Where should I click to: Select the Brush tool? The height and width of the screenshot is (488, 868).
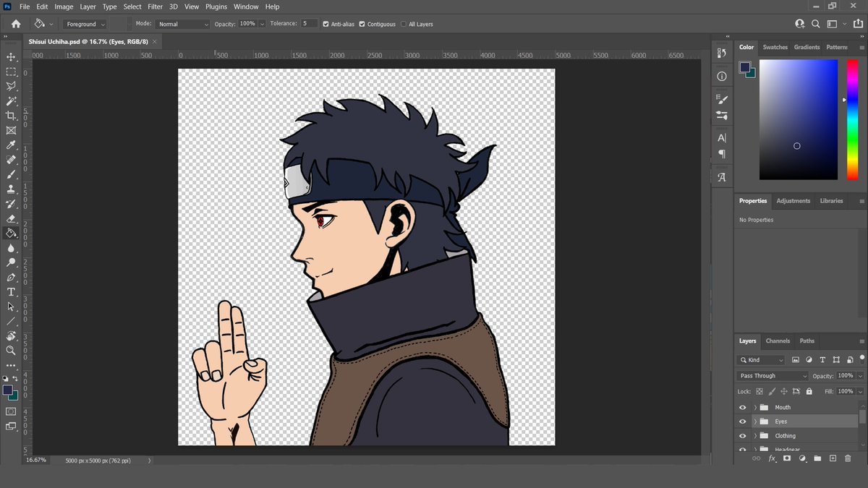pyautogui.click(x=11, y=174)
